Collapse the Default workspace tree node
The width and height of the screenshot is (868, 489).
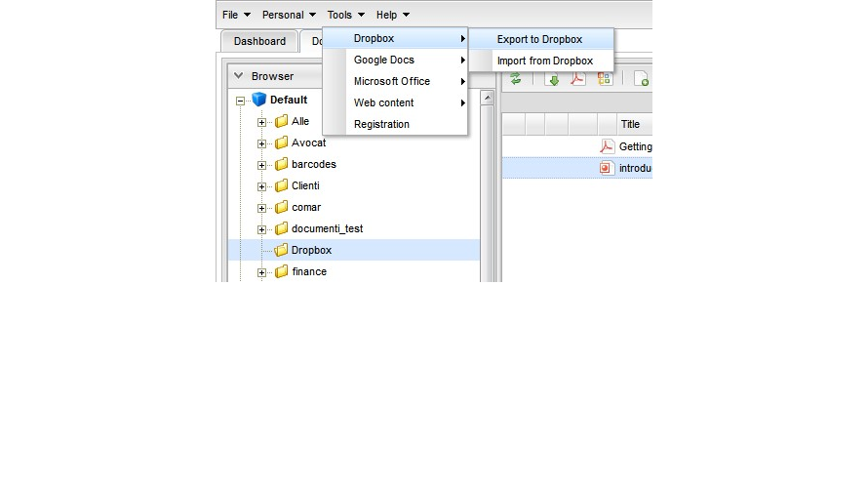click(240, 101)
